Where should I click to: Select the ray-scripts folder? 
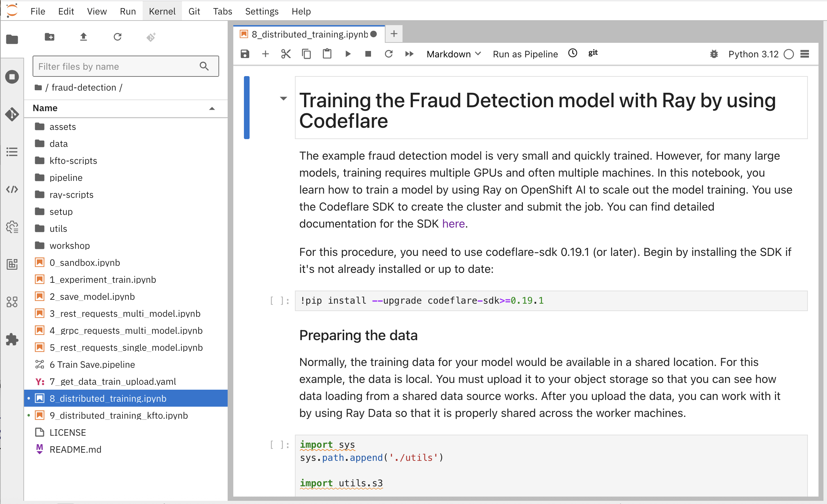[x=126, y=195]
